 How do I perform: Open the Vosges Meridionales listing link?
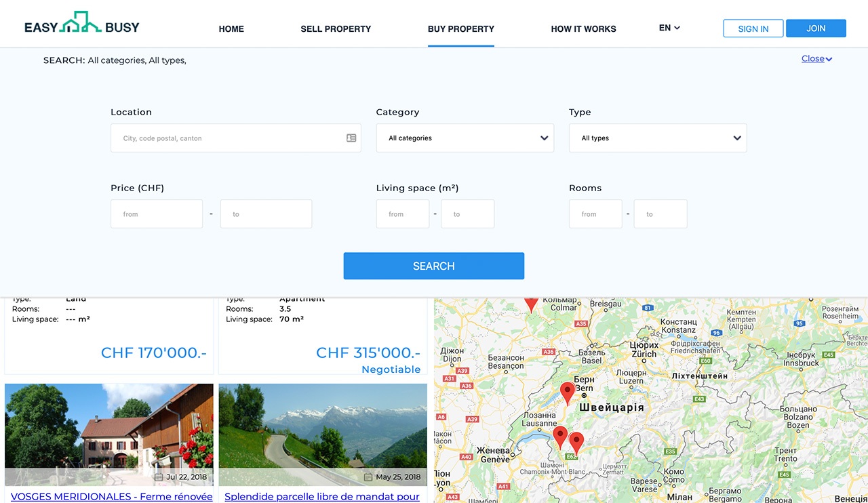point(112,496)
